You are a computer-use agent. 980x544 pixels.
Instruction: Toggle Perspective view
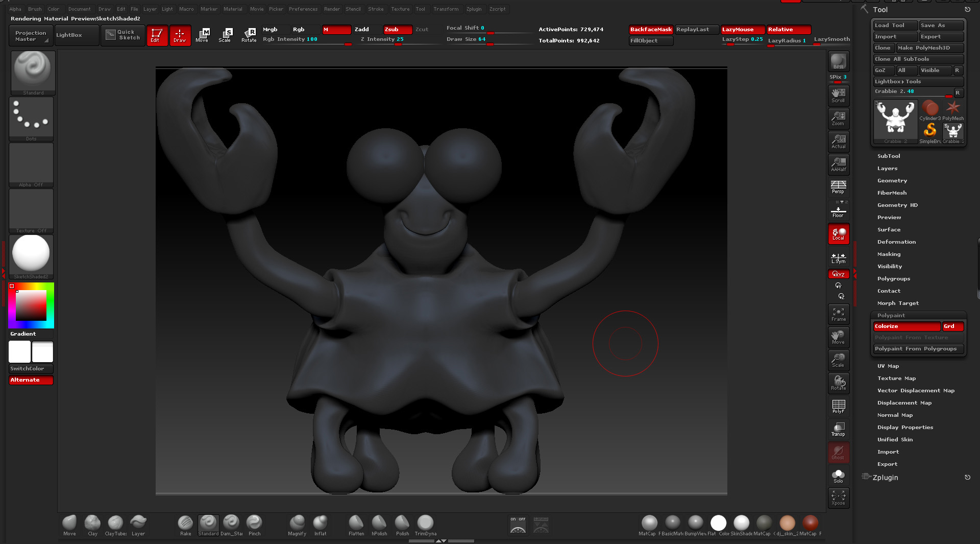(x=839, y=187)
